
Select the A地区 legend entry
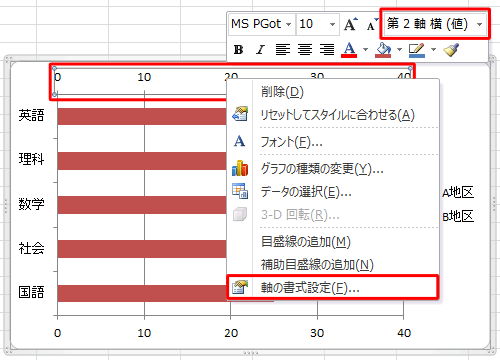click(458, 192)
